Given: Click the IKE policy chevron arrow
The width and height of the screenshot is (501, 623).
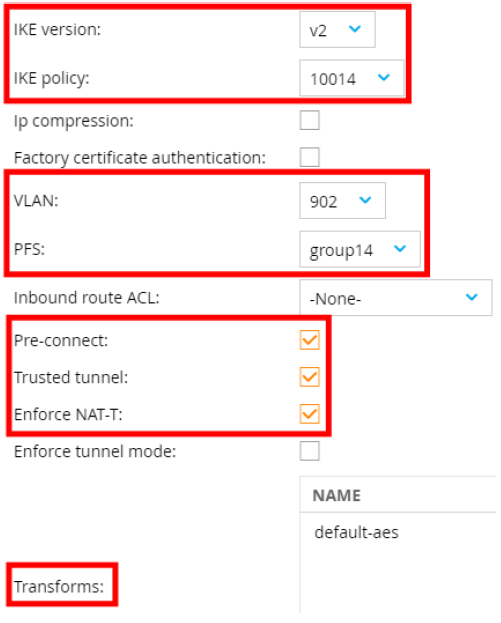Looking at the screenshot, I should point(383,77).
